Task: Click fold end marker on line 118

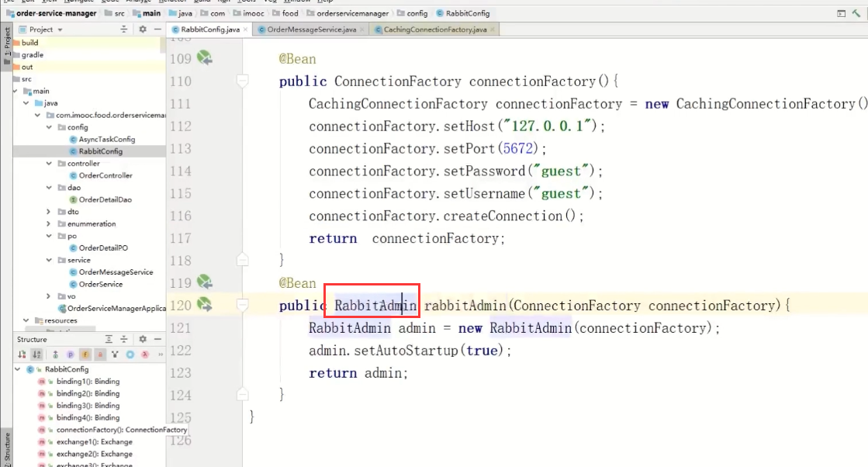Action: pos(243,259)
